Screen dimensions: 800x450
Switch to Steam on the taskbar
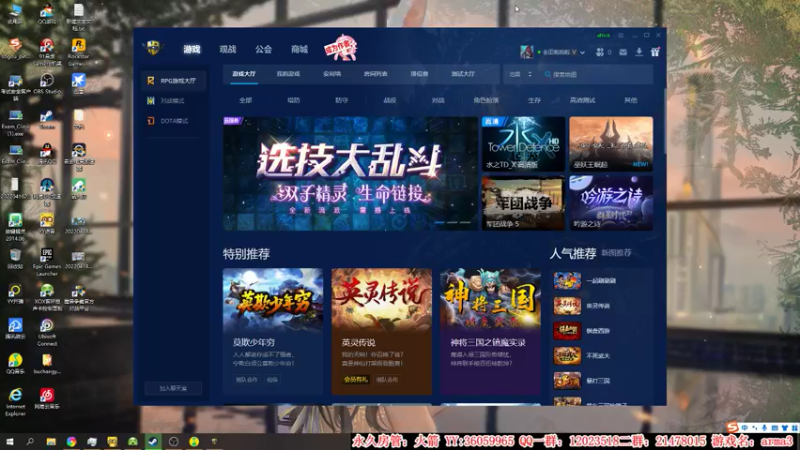click(x=153, y=442)
